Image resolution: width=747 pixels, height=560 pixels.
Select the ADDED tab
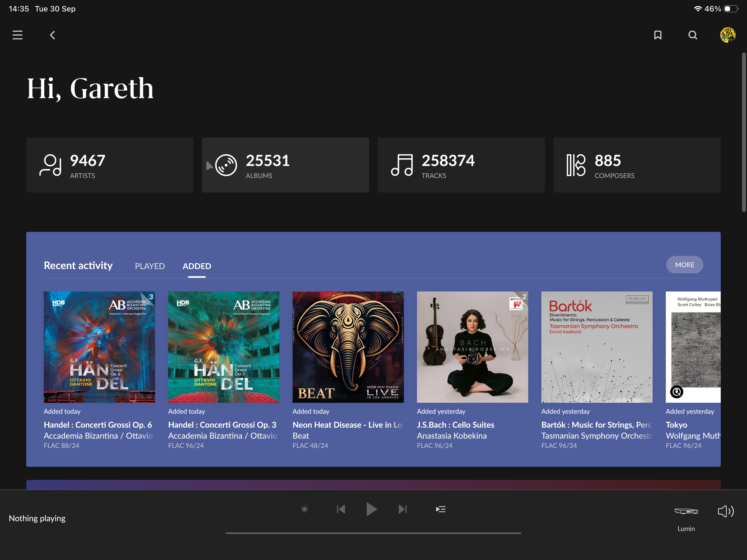point(197,266)
